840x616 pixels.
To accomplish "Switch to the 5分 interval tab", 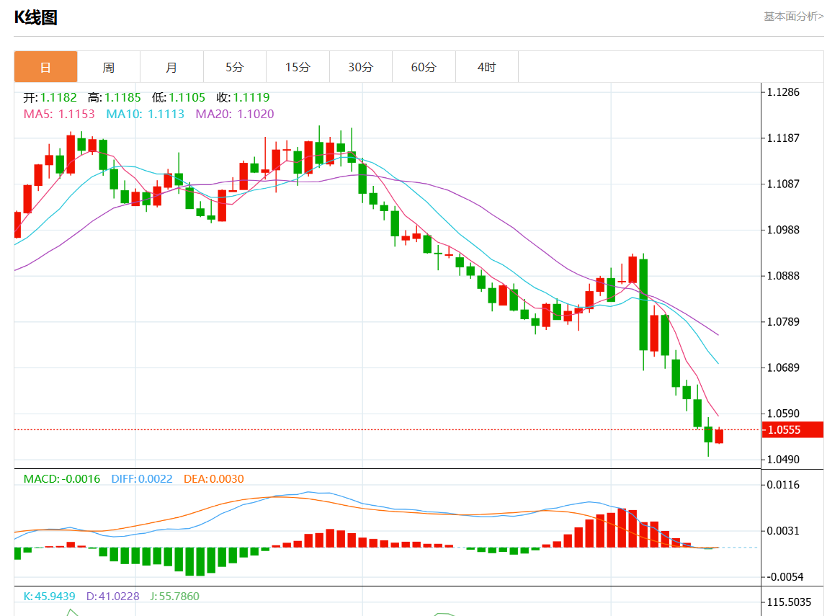I will coord(235,67).
